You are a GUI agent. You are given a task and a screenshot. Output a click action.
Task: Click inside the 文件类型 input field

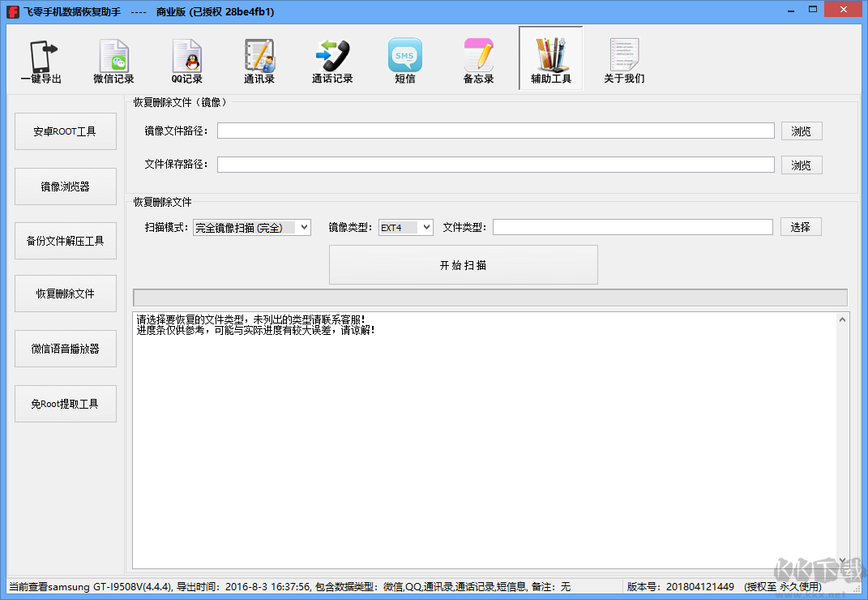click(x=632, y=227)
